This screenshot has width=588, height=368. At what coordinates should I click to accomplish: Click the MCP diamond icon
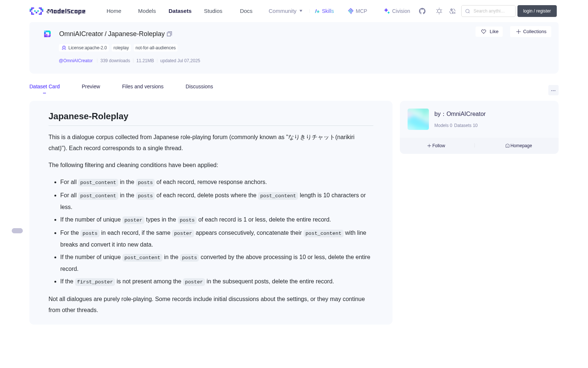pos(351,11)
